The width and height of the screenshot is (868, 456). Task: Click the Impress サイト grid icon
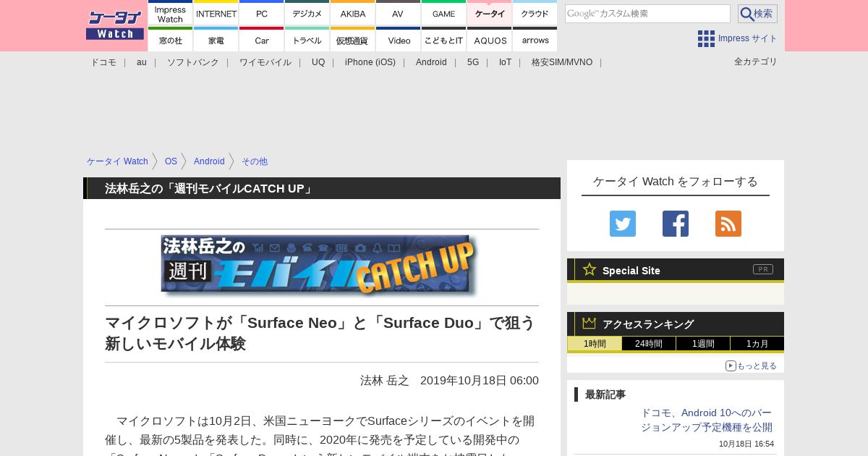tap(706, 38)
